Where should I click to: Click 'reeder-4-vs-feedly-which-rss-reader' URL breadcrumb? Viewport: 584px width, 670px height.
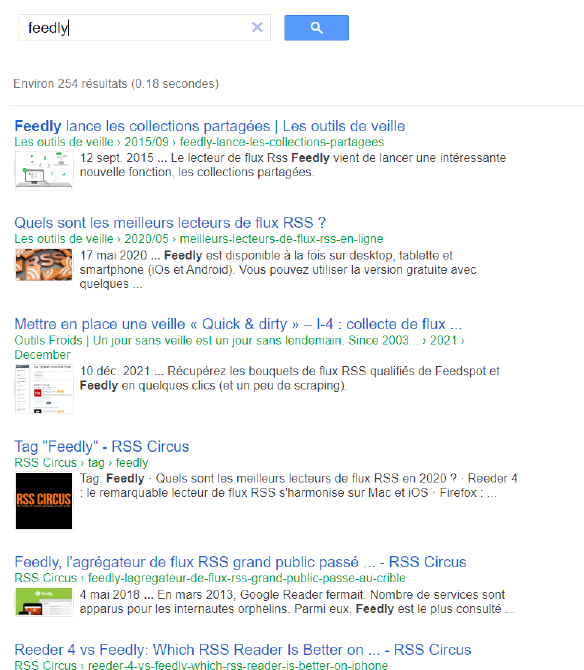pos(238,664)
